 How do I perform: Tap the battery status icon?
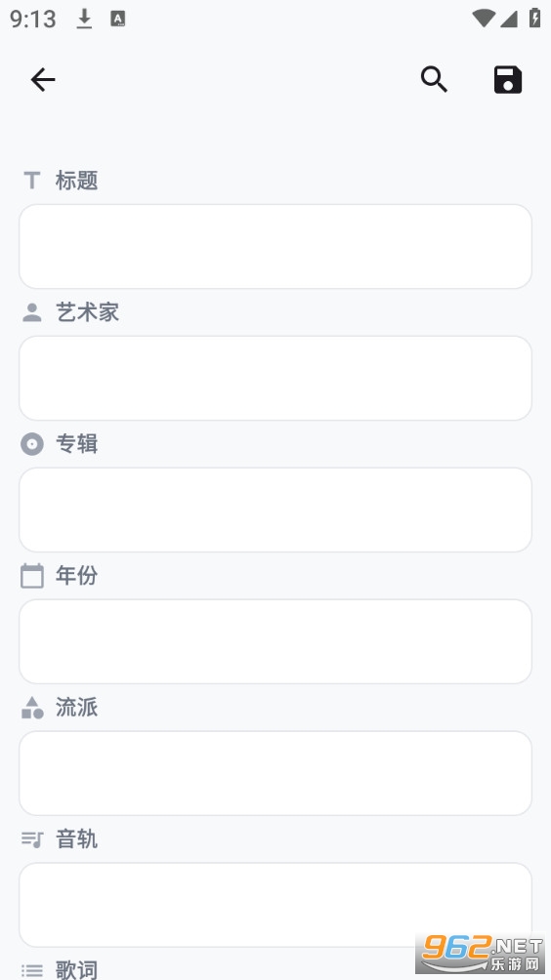pos(534,18)
